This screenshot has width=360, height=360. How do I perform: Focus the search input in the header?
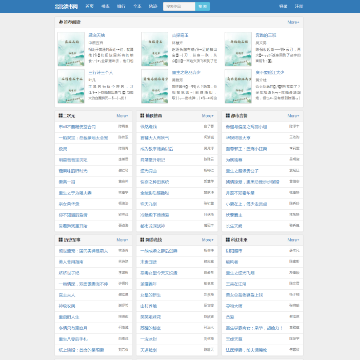[179, 6]
